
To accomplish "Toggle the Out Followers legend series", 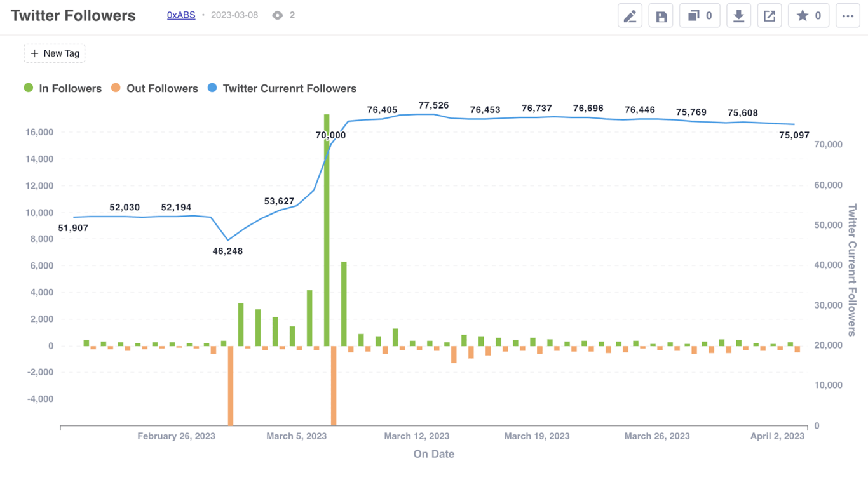I will pyautogui.click(x=154, y=88).
